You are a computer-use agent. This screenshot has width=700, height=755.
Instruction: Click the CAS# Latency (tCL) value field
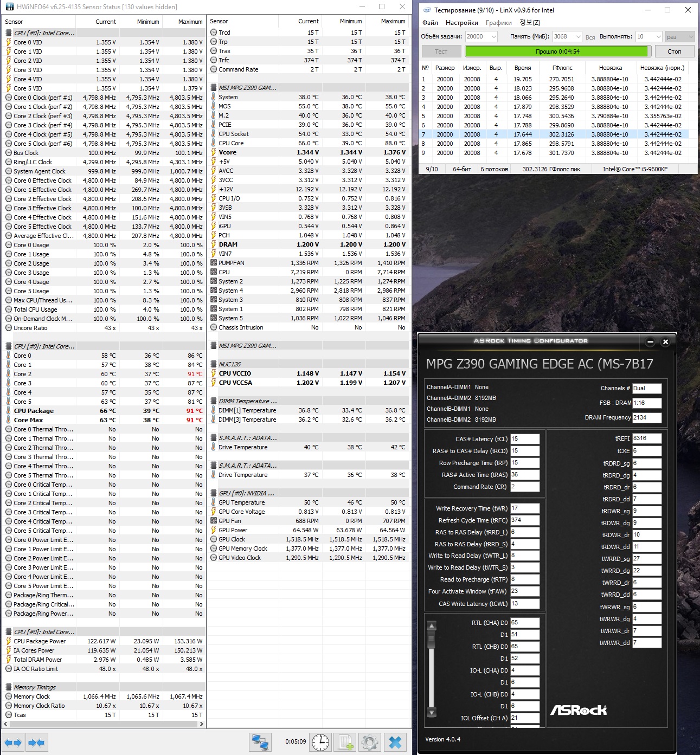click(525, 439)
